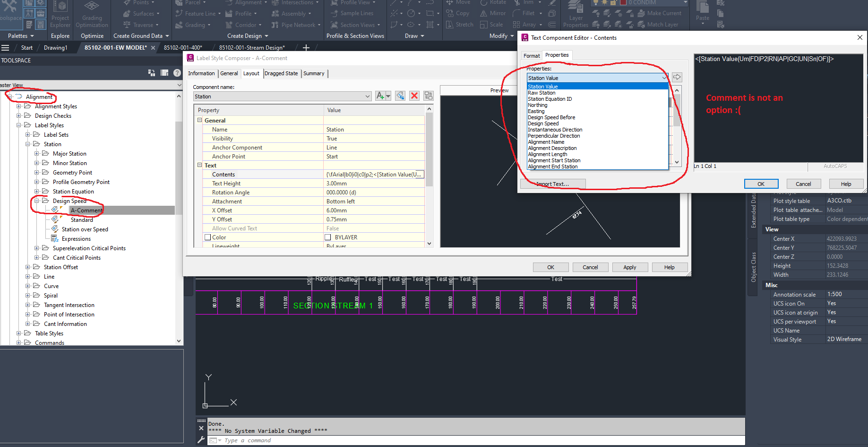Click Apply in the Label Style Composer
Image resolution: width=868 pixels, height=447 pixels.
[x=630, y=267]
